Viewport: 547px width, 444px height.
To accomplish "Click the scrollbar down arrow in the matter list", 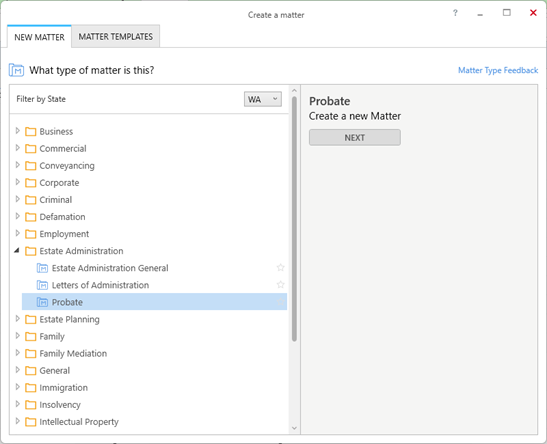I will [294, 428].
